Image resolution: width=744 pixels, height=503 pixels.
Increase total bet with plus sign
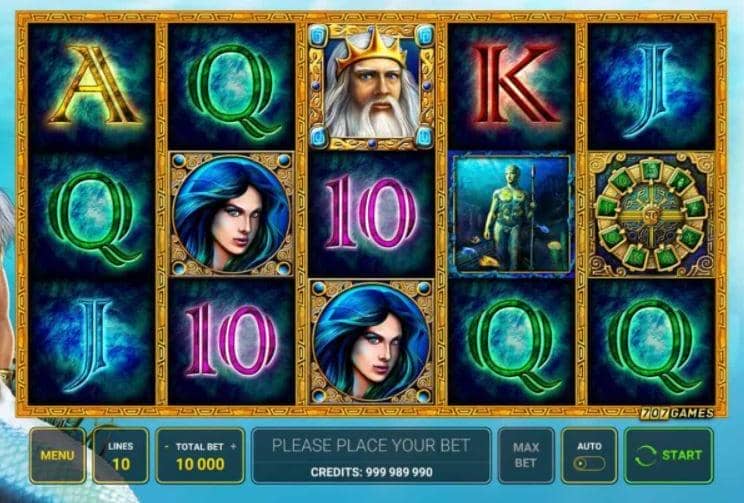(233, 447)
